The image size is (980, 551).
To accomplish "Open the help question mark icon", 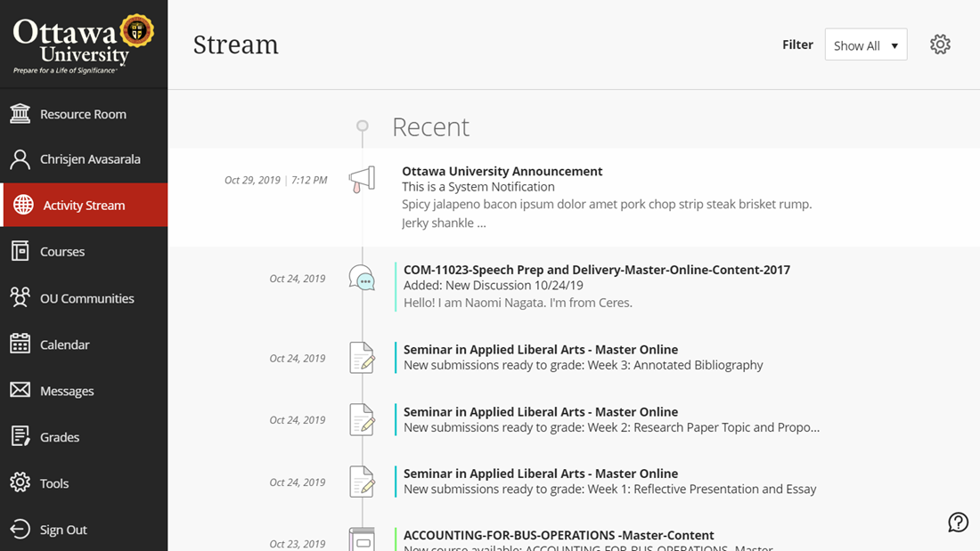I will click(958, 523).
